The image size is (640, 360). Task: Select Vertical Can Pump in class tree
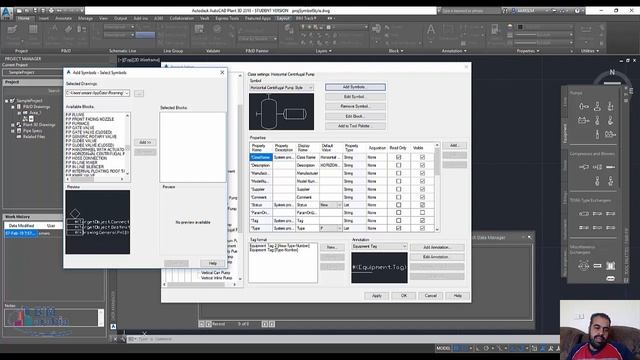216,272
